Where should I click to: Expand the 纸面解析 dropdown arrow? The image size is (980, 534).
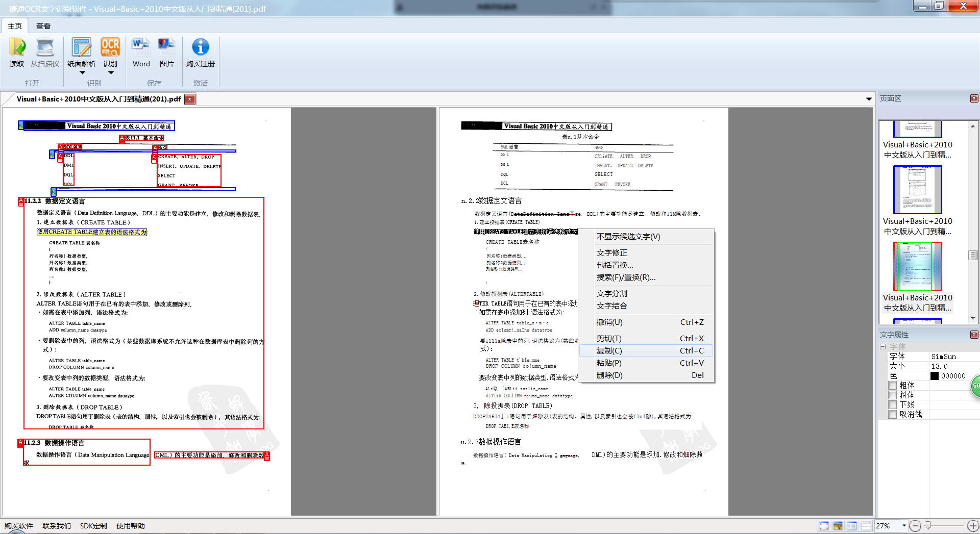(82, 72)
